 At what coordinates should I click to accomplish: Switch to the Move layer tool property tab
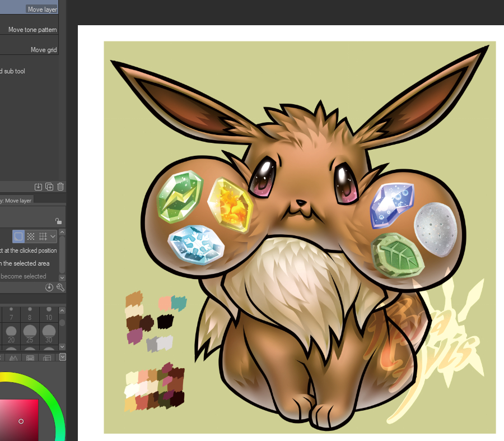point(17,200)
